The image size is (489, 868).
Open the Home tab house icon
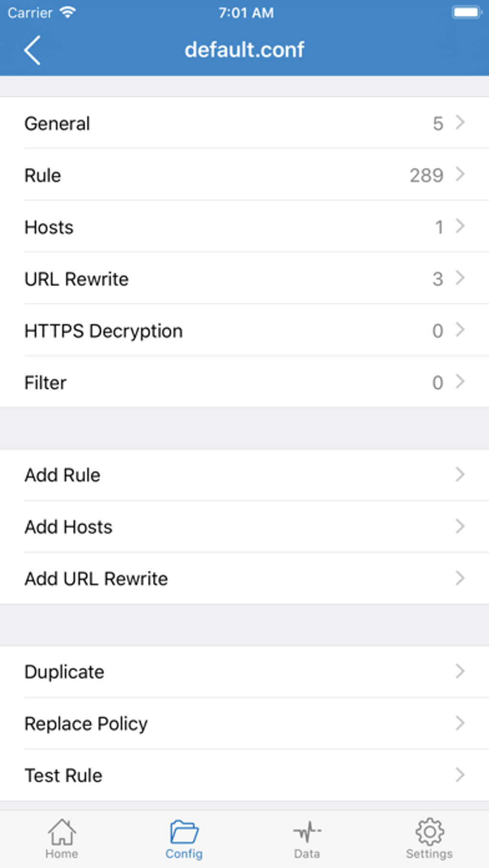tap(62, 832)
